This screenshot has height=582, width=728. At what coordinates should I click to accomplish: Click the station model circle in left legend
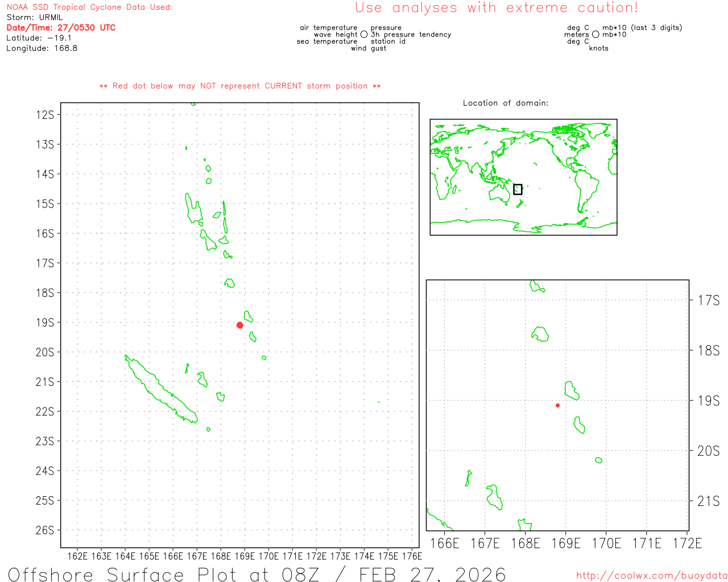click(x=364, y=35)
